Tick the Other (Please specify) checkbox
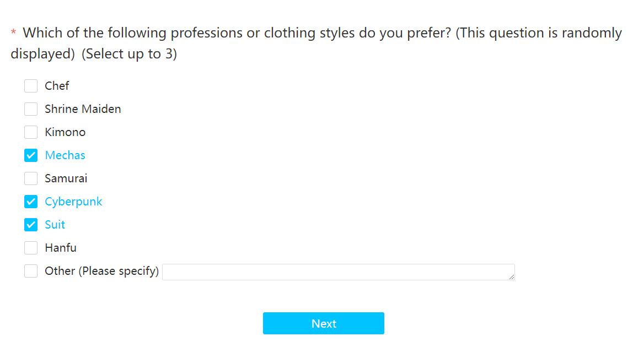The height and width of the screenshot is (358, 644). click(31, 271)
